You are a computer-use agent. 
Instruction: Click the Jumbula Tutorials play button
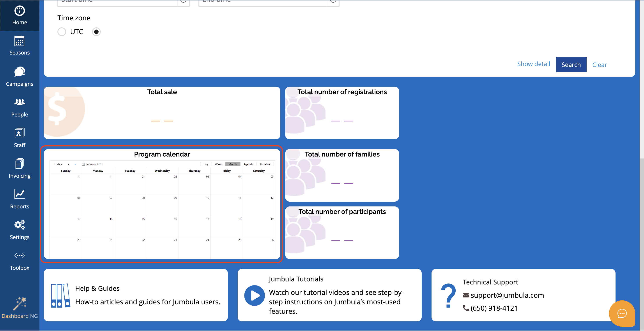[x=254, y=296]
